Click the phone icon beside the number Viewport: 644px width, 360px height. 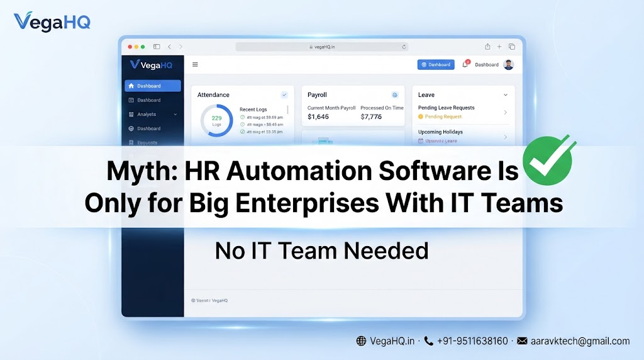[x=429, y=341]
